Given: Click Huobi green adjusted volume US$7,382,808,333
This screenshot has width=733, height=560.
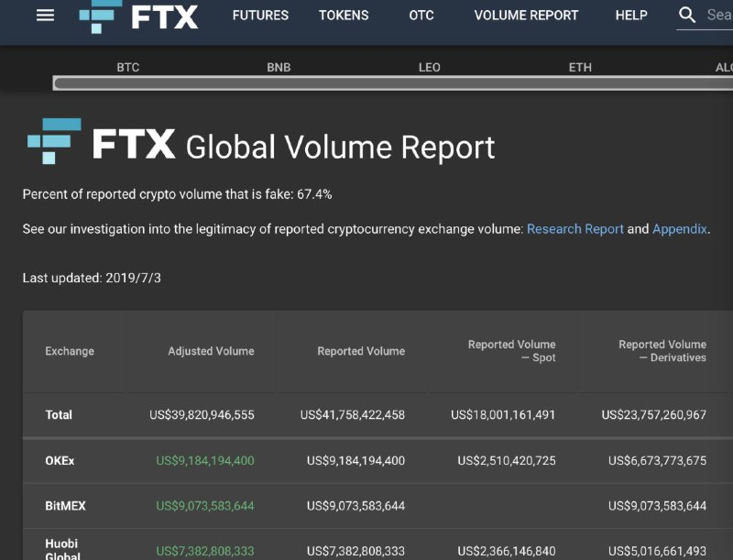Looking at the screenshot, I should [x=205, y=551].
